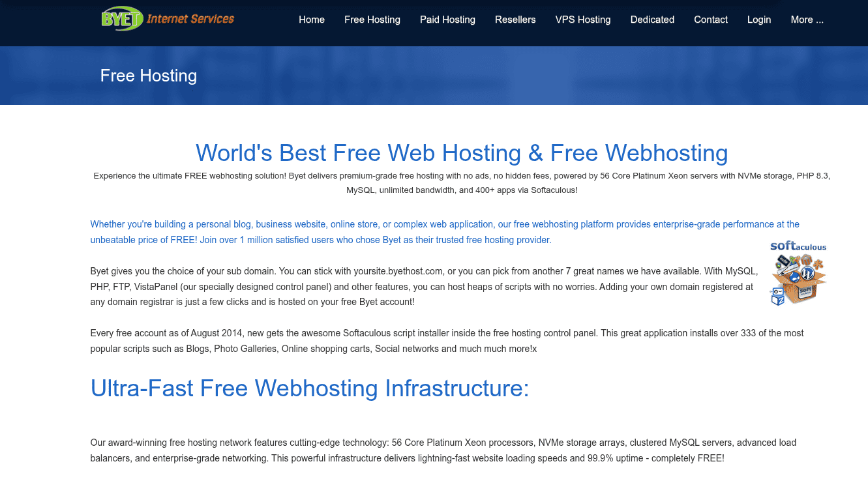The height and width of the screenshot is (481, 868).
Task: Click the Ultra-Fast Free Webhosting Infrastructure heading
Action: [x=310, y=388]
